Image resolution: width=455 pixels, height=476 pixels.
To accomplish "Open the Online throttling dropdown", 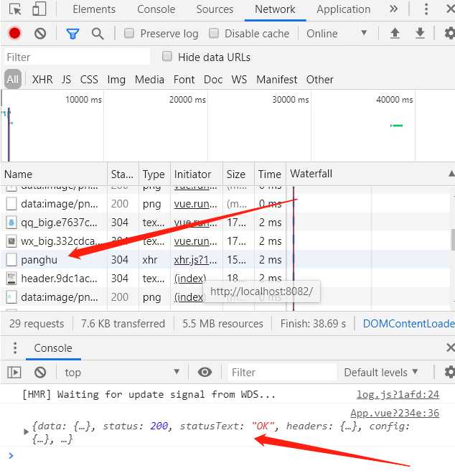I will [x=337, y=34].
